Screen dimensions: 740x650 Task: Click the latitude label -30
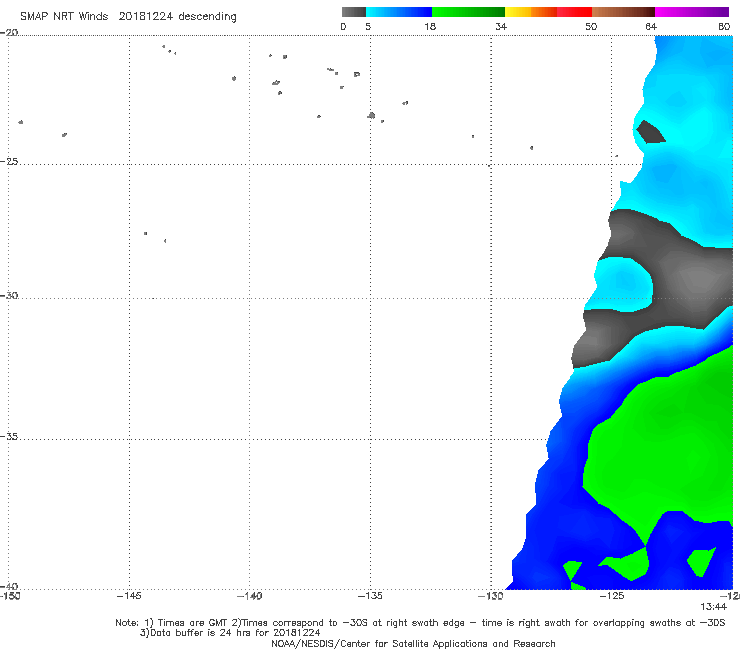(x=9, y=295)
